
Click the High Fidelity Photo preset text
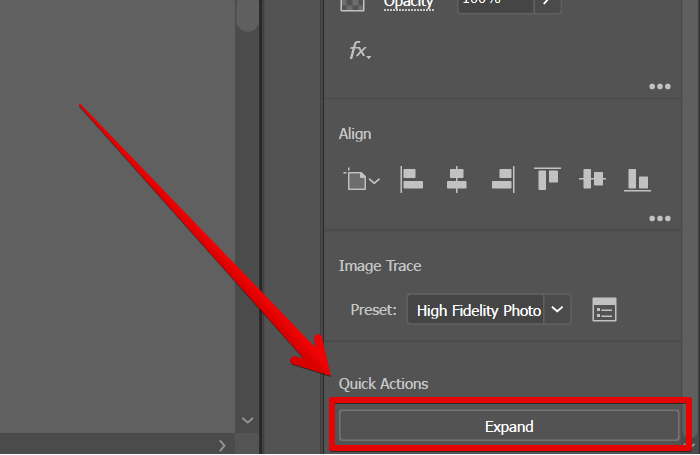(479, 310)
